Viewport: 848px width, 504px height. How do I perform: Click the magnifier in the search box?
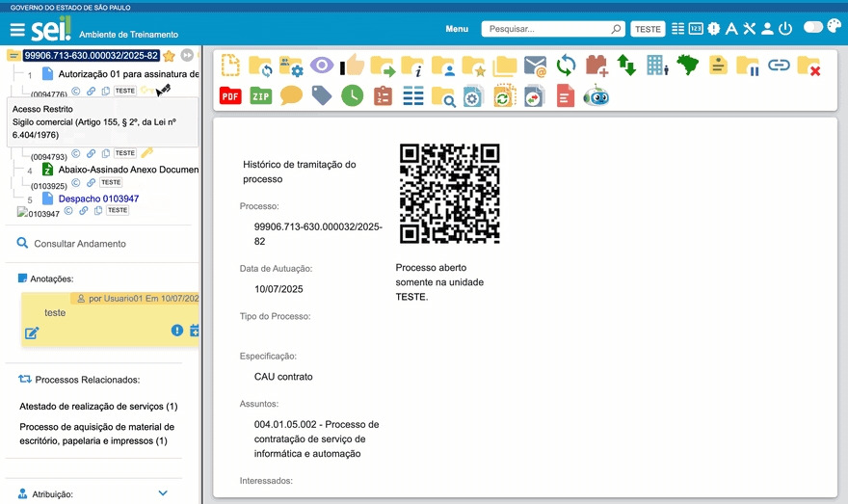[616, 29]
